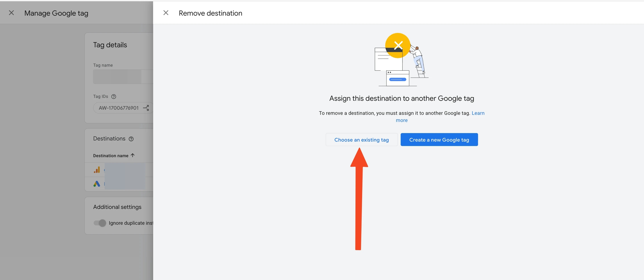
Task: Close the Manage Google tag panel
Action: click(11, 13)
